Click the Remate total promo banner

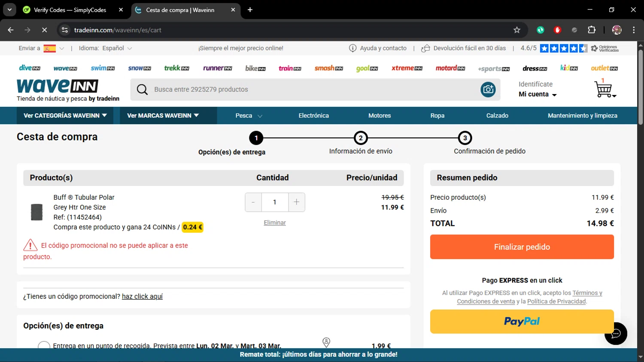click(319, 355)
